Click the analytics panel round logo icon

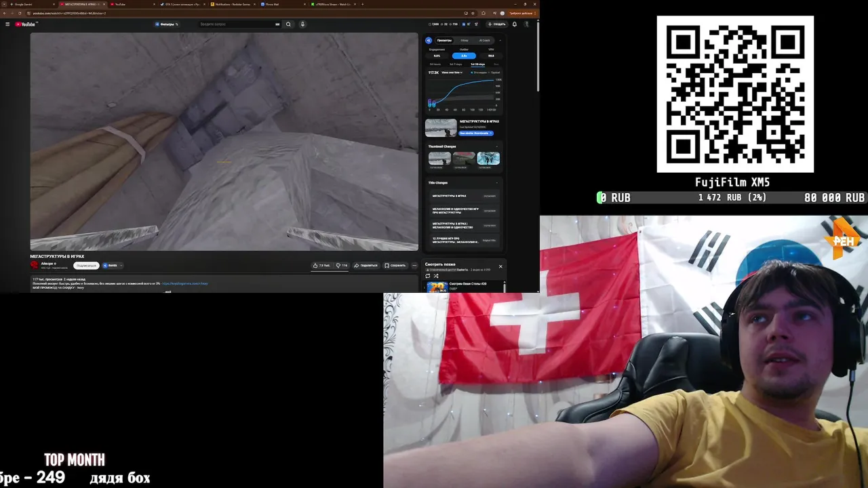(429, 41)
